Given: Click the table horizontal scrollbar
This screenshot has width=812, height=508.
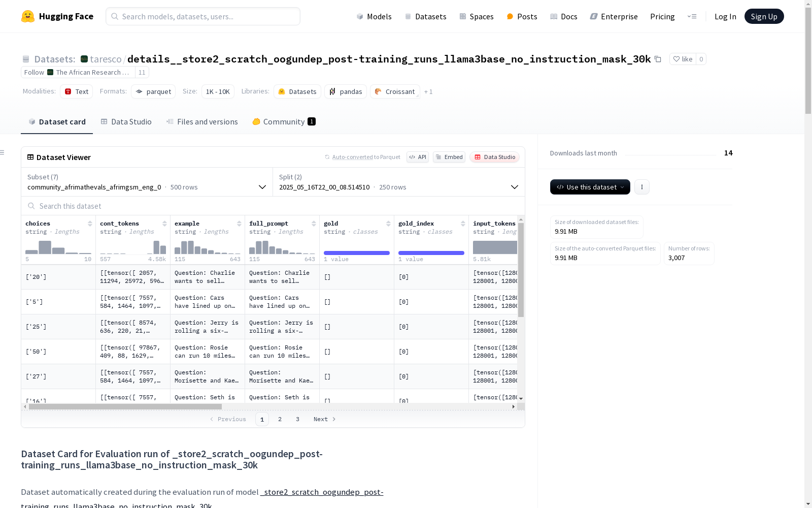Looking at the screenshot, I should click(x=125, y=406).
